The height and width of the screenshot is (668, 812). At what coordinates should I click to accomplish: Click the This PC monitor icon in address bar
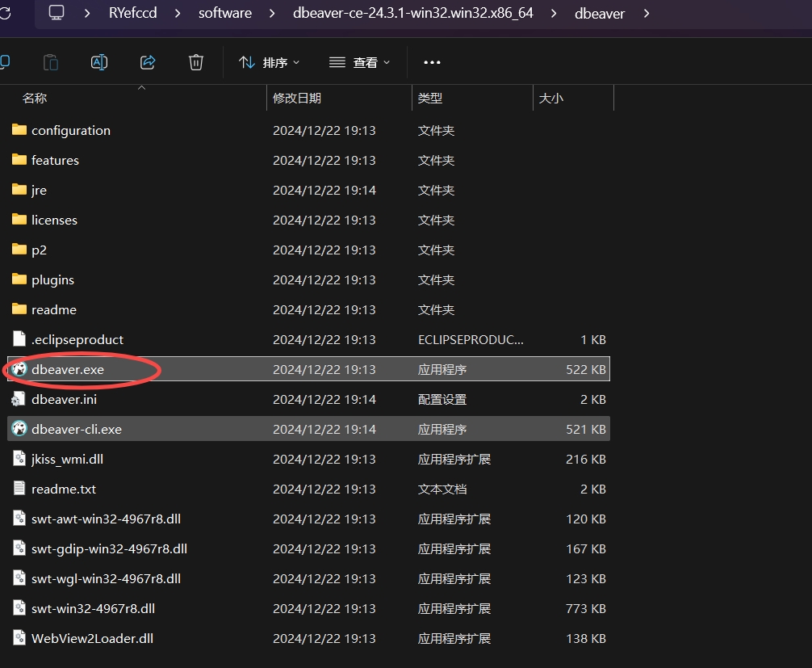(56, 12)
